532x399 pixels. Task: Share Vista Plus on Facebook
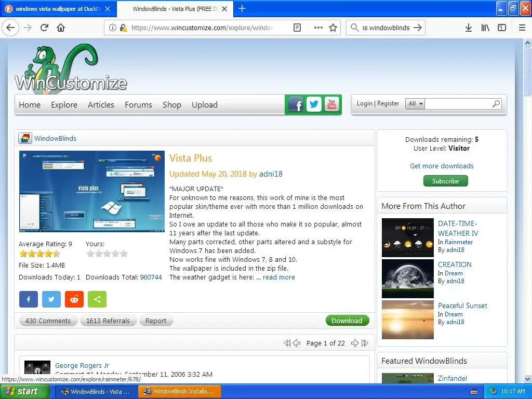click(x=29, y=299)
